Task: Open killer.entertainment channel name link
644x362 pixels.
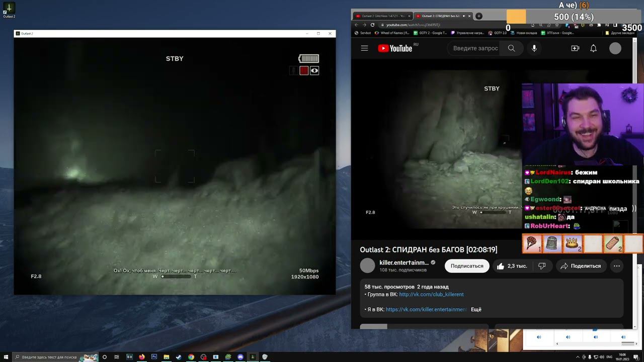Action: (404, 262)
